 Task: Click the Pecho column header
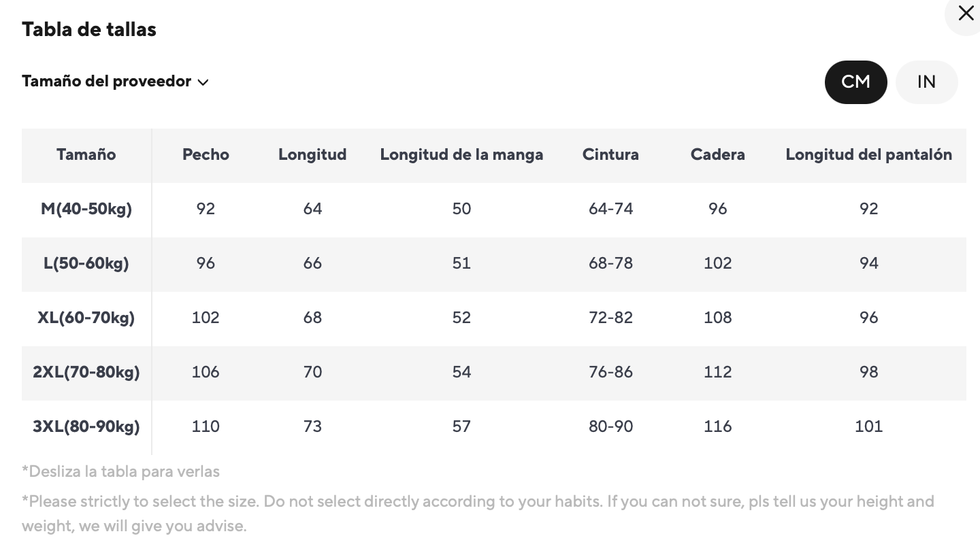coord(206,154)
